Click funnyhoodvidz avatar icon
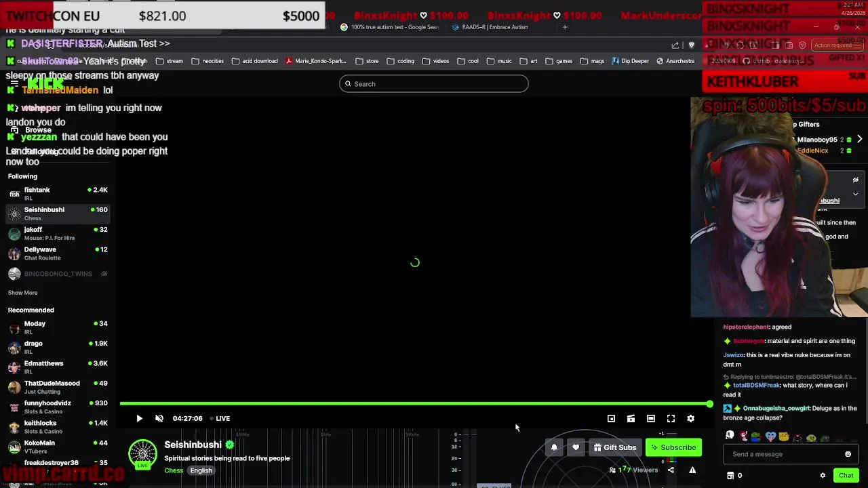868x488 pixels. tap(14, 407)
